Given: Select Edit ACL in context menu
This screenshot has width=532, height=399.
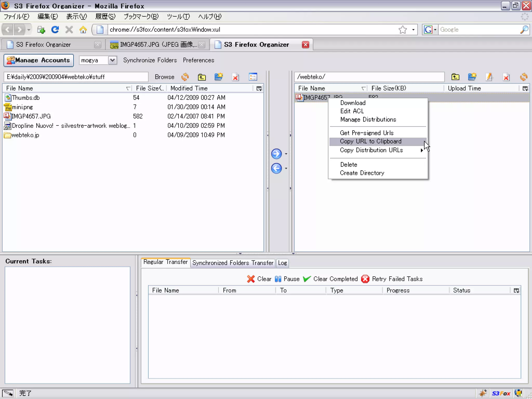Looking at the screenshot, I should tap(378, 111).
